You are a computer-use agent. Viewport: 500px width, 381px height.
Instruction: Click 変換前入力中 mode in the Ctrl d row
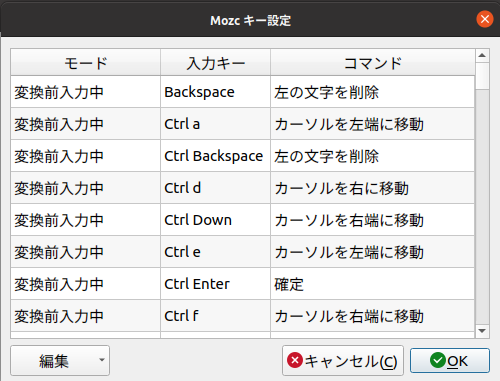pyautogui.click(x=86, y=188)
